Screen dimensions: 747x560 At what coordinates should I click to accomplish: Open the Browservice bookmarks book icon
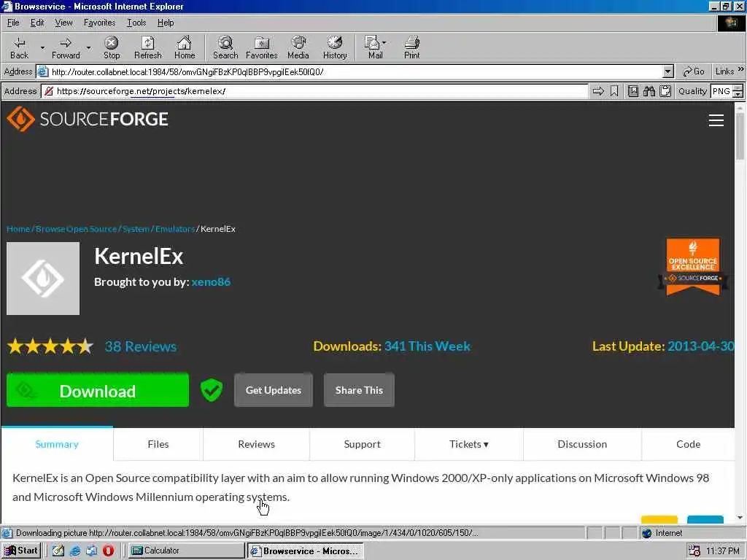633,91
